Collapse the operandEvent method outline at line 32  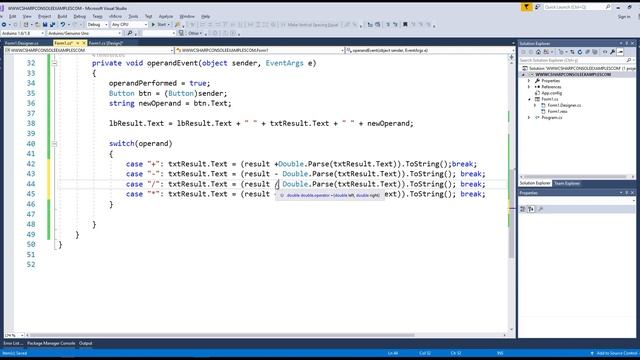coord(54,63)
